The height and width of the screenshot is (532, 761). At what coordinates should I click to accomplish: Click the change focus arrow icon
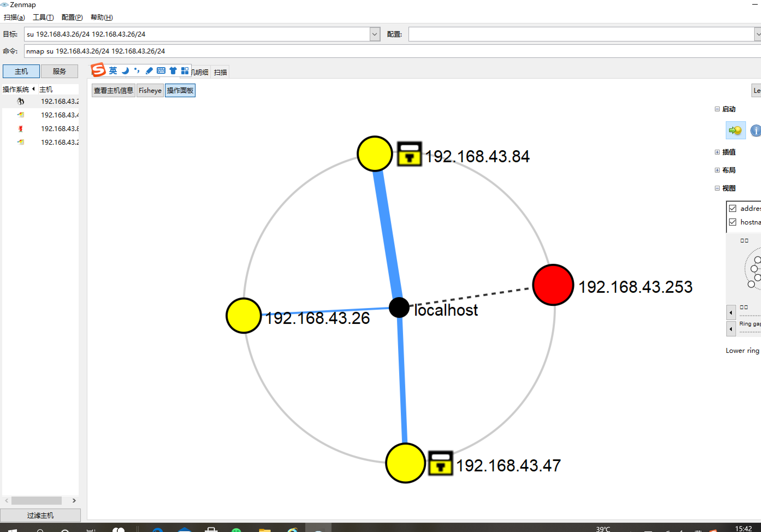(736, 130)
